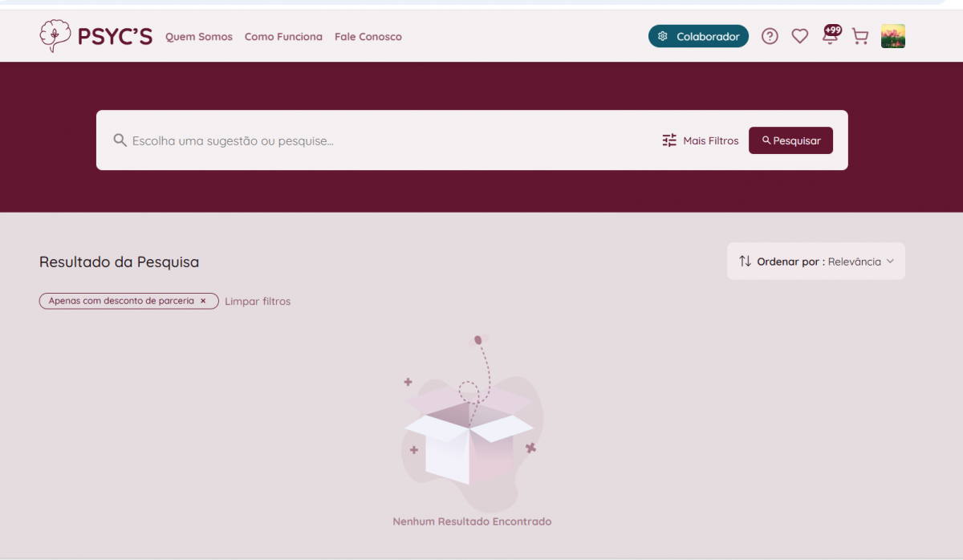Open the shopping cart icon

860,36
